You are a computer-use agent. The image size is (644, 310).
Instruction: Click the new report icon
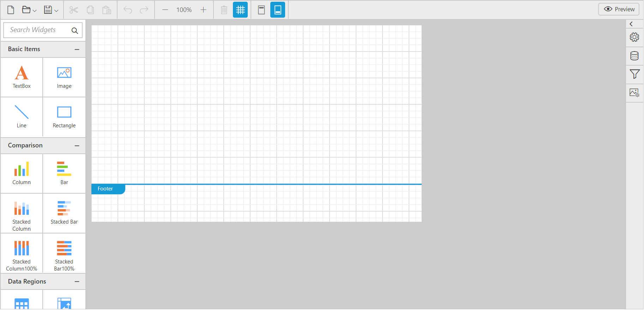(x=11, y=10)
